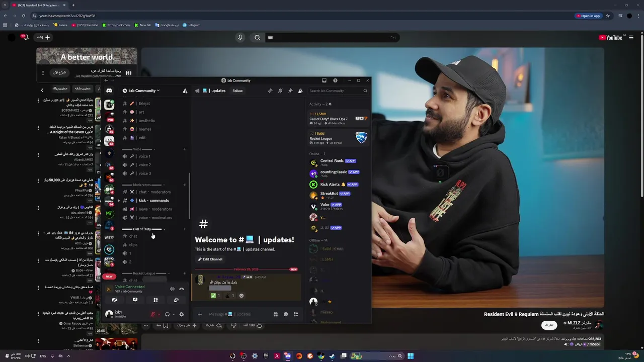Click Follow button for updates channel

pos(237,91)
